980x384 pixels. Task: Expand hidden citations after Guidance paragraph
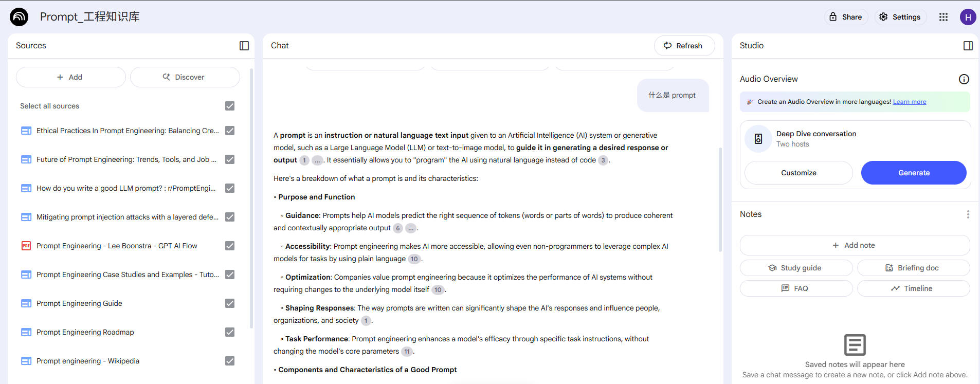point(410,228)
